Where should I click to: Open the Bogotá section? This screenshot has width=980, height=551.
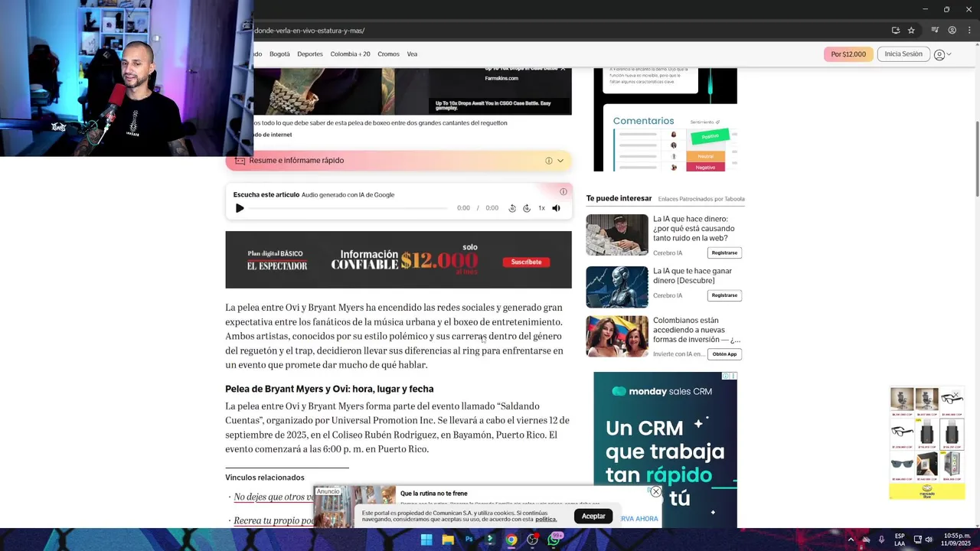279,54
